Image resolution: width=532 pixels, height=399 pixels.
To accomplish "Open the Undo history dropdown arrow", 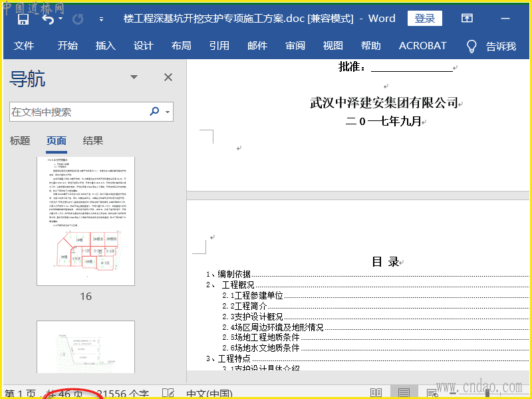I will click(61, 19).
